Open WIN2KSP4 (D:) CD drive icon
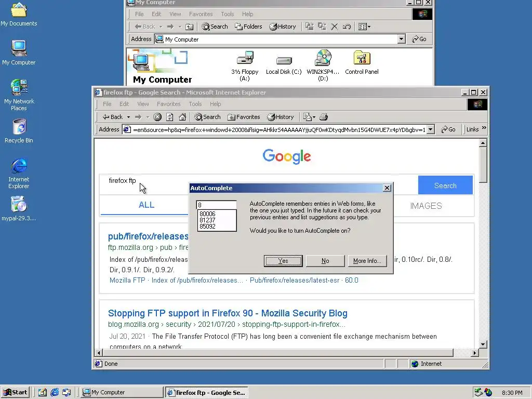532x399 pixels. tap(323, 65)
